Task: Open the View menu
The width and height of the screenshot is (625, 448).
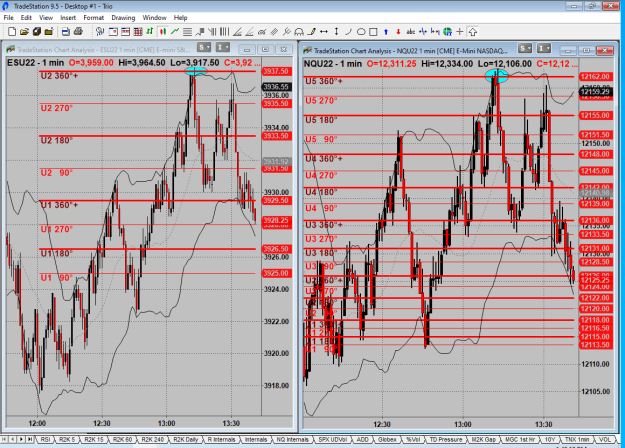Action: pos(46,18)
